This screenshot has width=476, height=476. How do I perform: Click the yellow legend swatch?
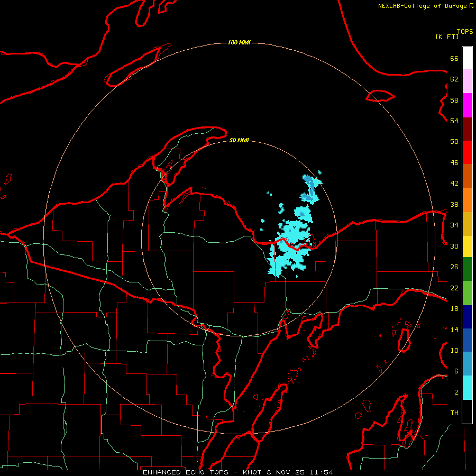pos(467,246)
